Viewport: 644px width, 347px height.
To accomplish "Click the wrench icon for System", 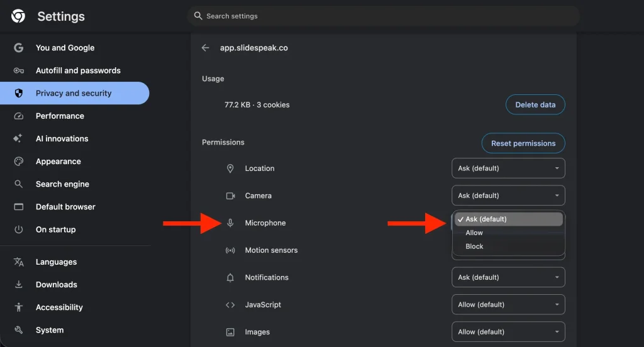I will pyautogui.click(x=18, y=330).
